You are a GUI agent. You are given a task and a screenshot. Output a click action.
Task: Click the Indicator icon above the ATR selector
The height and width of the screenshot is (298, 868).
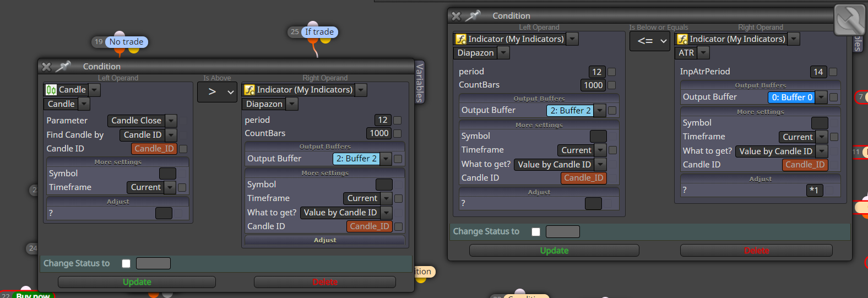point(682,39)
